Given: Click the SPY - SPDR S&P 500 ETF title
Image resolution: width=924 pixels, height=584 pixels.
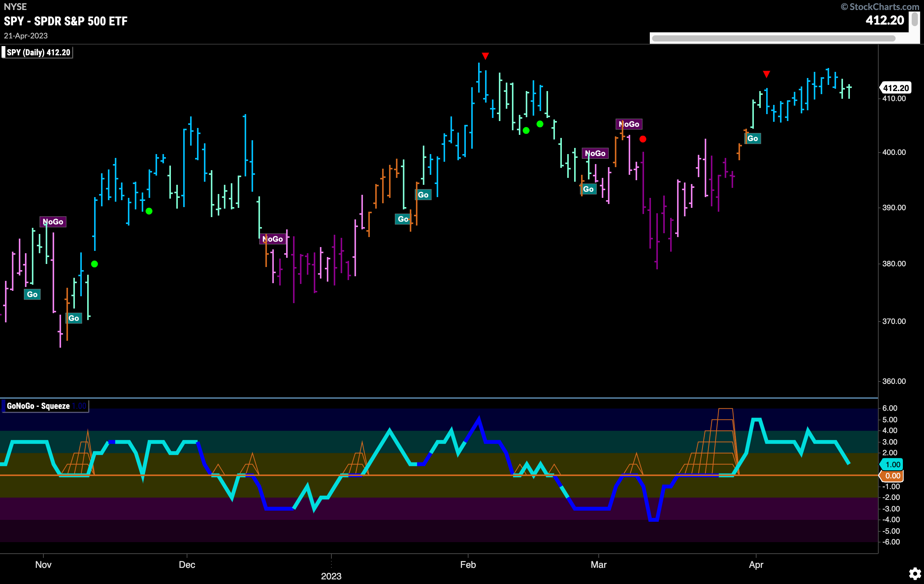Looking at the screenshot, I should [66, 21].
